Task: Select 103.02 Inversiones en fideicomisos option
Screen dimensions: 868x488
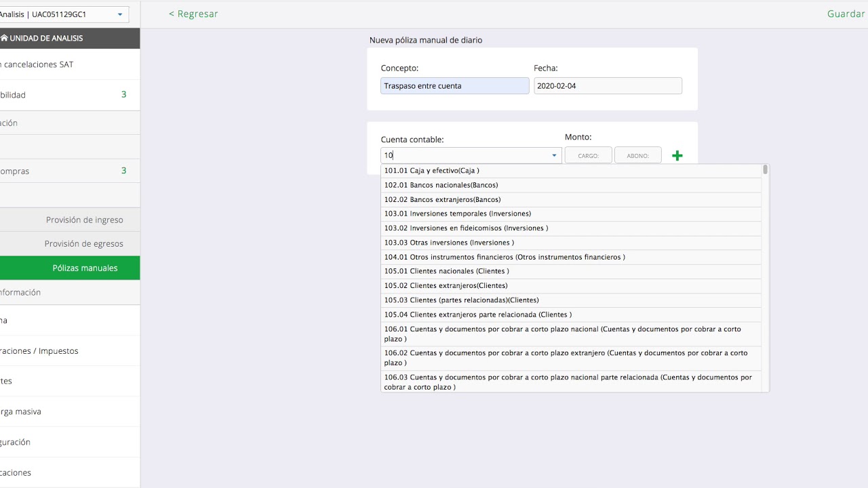Action: click(x=571, y=228)
